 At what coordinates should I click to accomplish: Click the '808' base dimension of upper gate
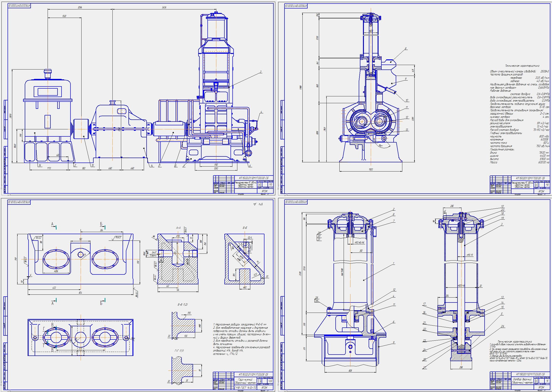pyautogui.click(x=350, y=371)
